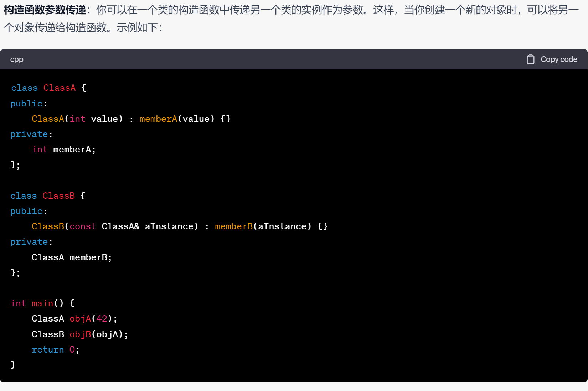Image resolution: width=588 pixels, height=391 pixels.
Task: Click the sentence ending with 示例如下
Action: (139, 27)
